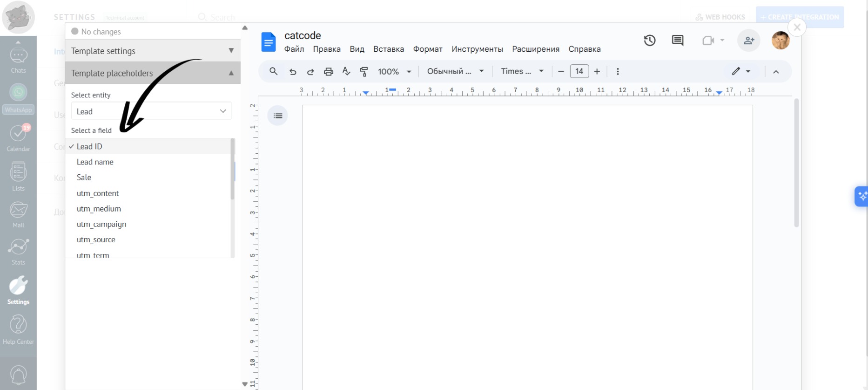This screenshot has width=868, height=390.
Task: Show the document outline icon
Action: coord(278,116)
